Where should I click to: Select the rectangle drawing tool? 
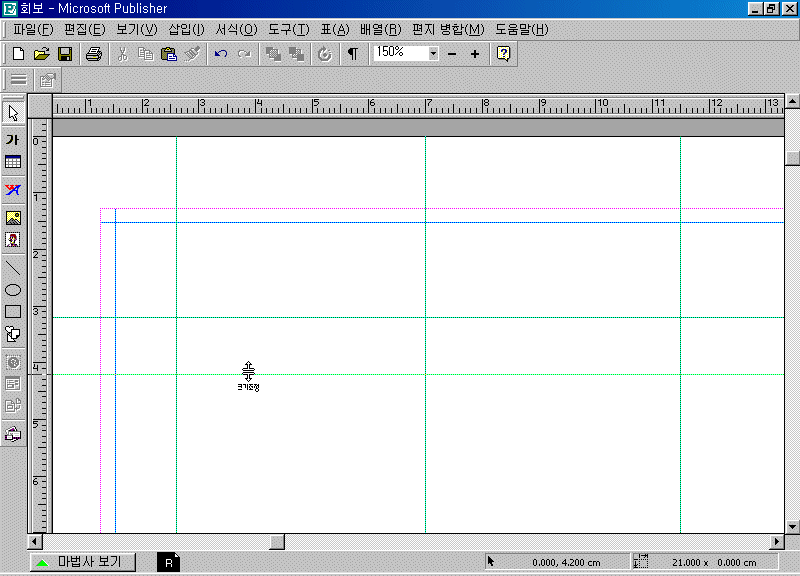click(x=13, y=312)
